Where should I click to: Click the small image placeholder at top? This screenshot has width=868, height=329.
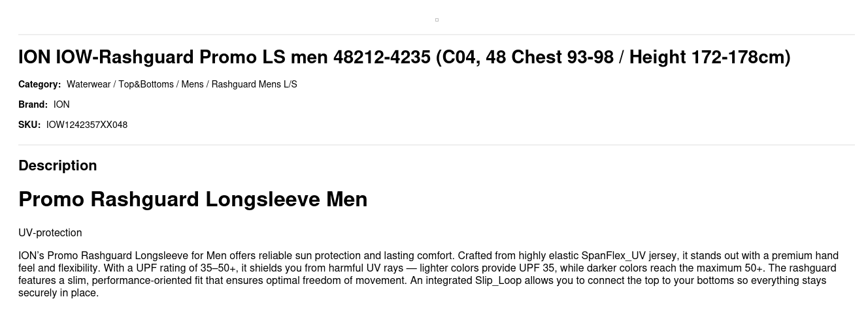click(437, 20)
